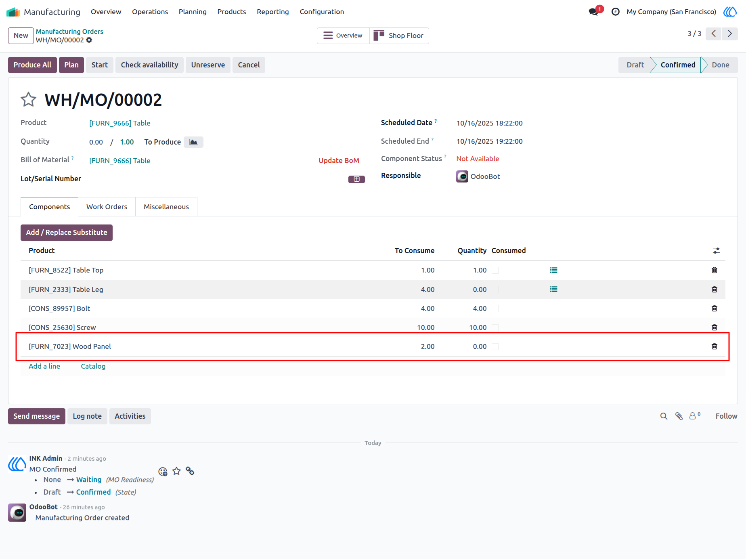The image size is (746, 560).
Task: Add a reaction to MO Confirmed message
Action: tap(163, 472)
